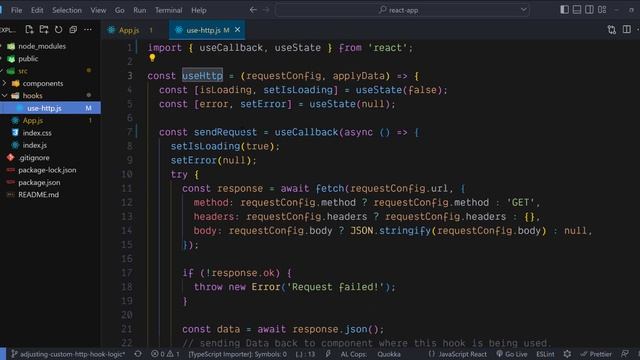Open the Terminal menu

(x=168, y=10)
